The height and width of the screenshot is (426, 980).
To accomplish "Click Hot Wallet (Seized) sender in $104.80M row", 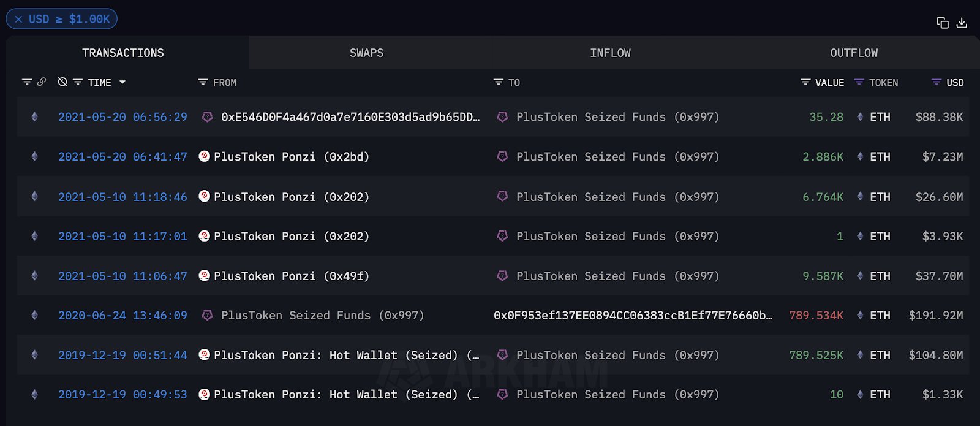I will tap(347, 355).
